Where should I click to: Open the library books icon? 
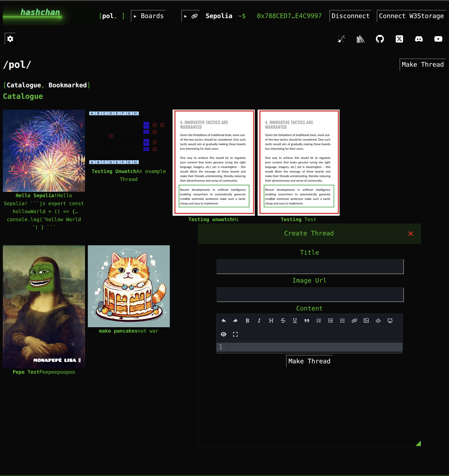pyautogui.click(x=360, y=39)
